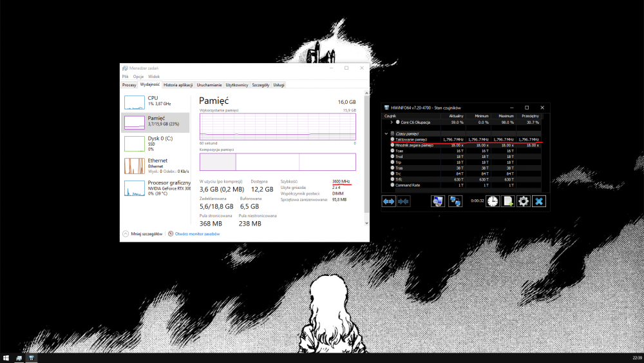This screenshot has height=363, width=644.
Task: Click the 12,2 GB Dostępna value
Action: (262, 189)
